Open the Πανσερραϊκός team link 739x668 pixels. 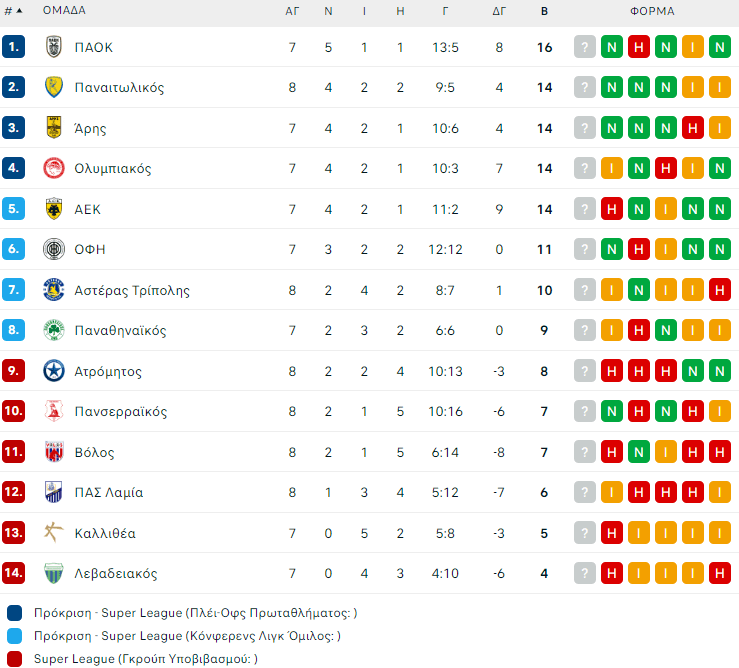point(121,411)
